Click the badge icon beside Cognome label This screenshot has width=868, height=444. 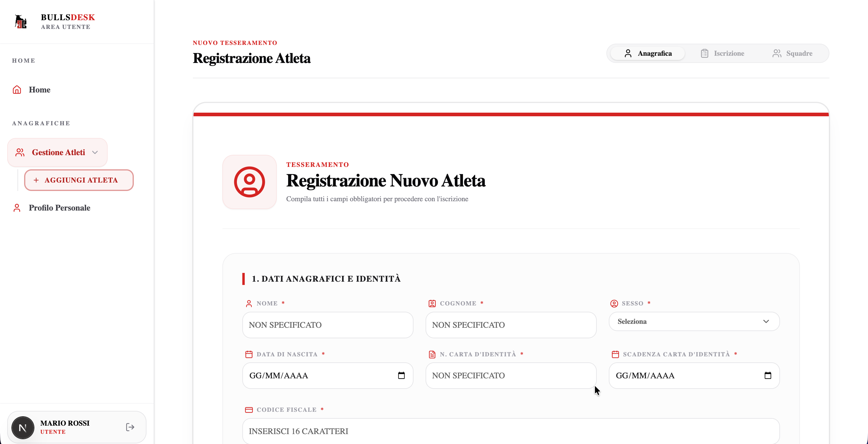[432, 304]
